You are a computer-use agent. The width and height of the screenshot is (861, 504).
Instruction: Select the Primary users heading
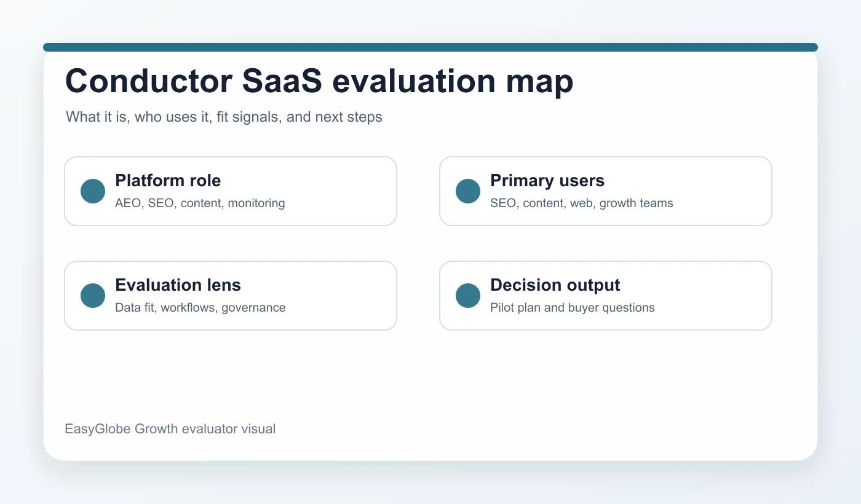click(547, 181)
